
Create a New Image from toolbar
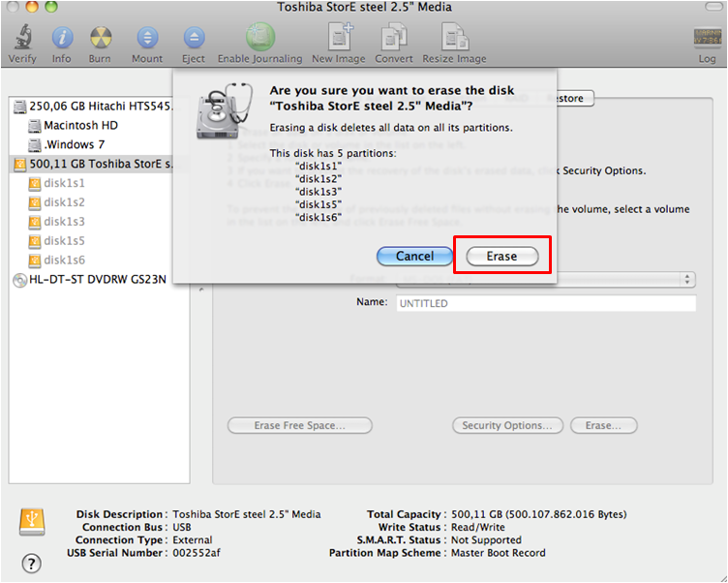click(338, 38)
